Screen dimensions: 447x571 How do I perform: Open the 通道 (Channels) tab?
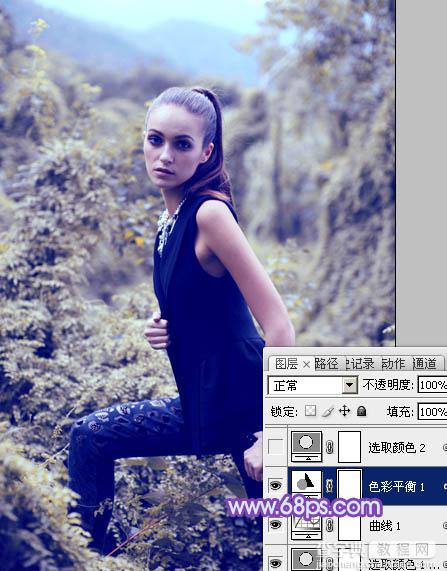[424, 363]
